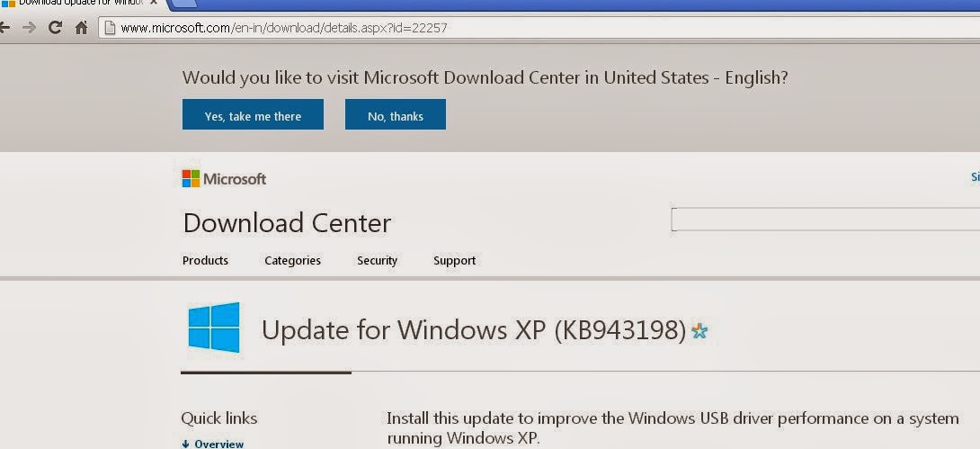
Task: Click the Microsoft logo
Action: pyautogui.click(x=224, y=179)
